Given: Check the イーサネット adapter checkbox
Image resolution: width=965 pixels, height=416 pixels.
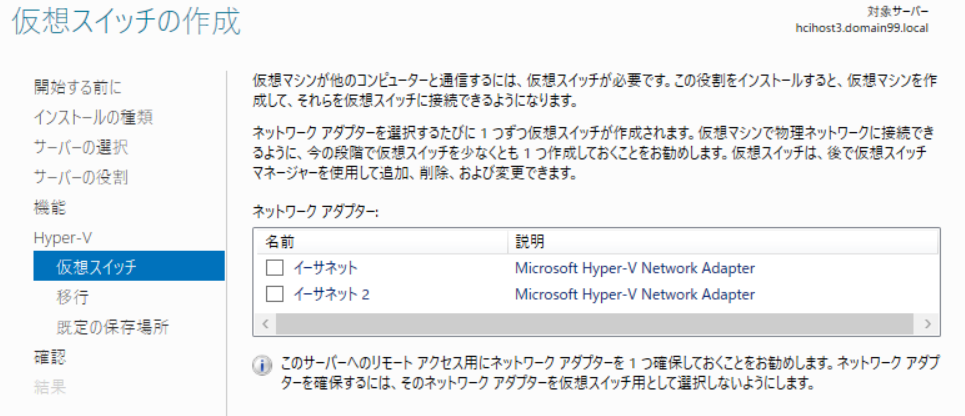Looking at the screenshot, I should pyautogui.click(x=274, y=268).
